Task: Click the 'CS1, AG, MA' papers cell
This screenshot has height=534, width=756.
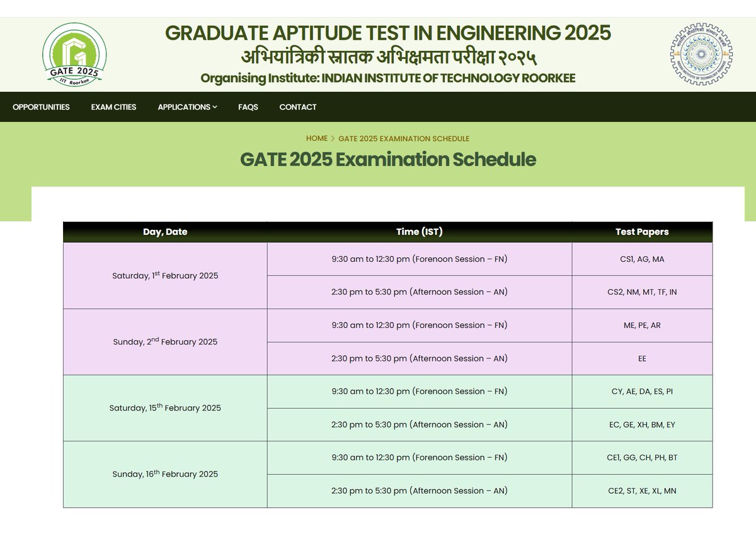Action: [x=642, y=259]
